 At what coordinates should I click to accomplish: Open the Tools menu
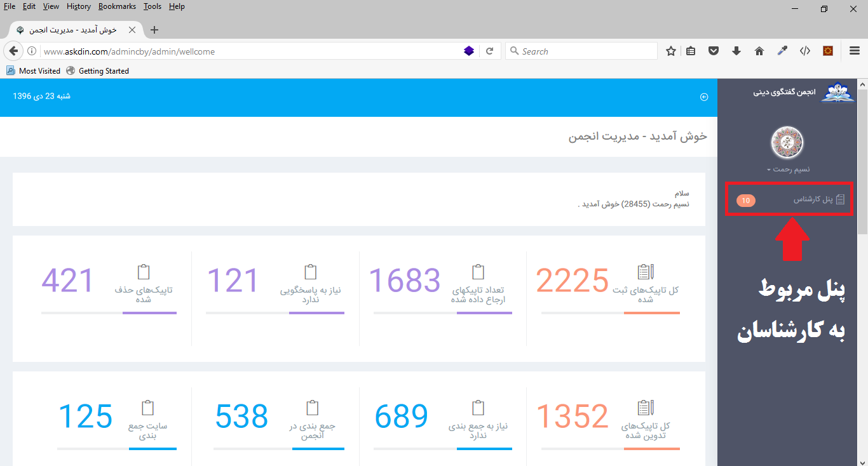[153, 6]
